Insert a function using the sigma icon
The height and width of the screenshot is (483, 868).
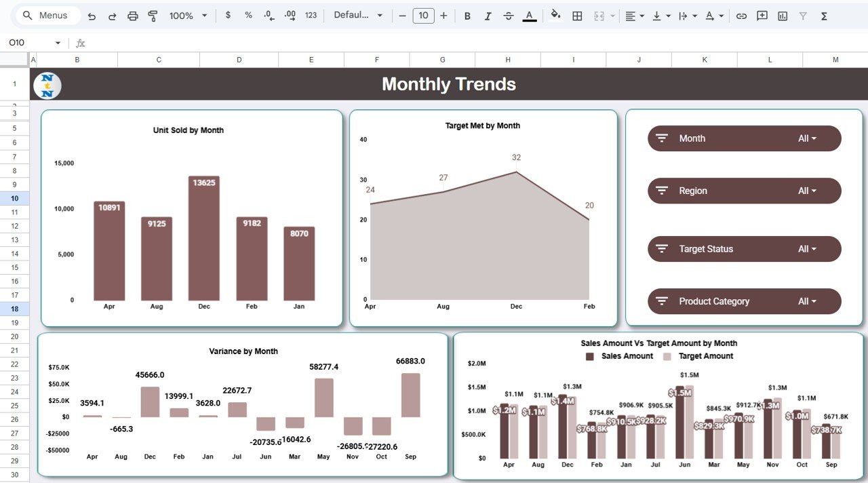click(x=823, y=15)
